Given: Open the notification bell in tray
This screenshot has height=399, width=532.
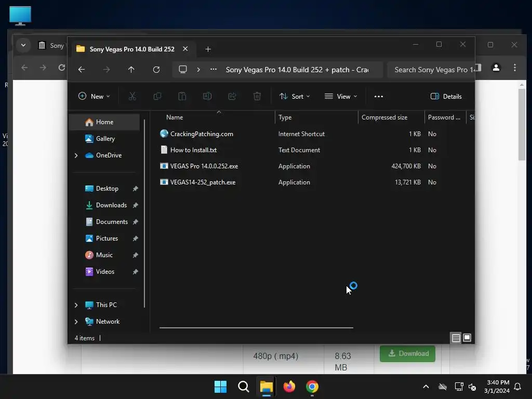Looking at the screenshot, I should (x=518, y=387).
